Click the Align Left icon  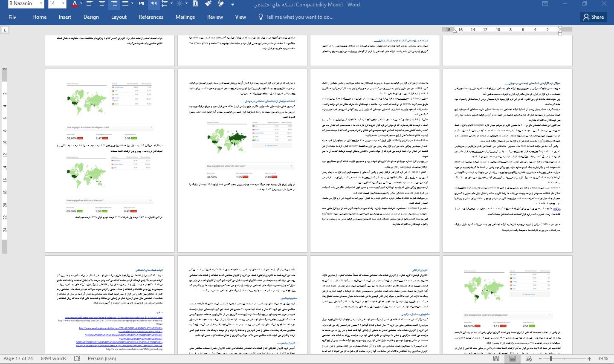(90, 4)
